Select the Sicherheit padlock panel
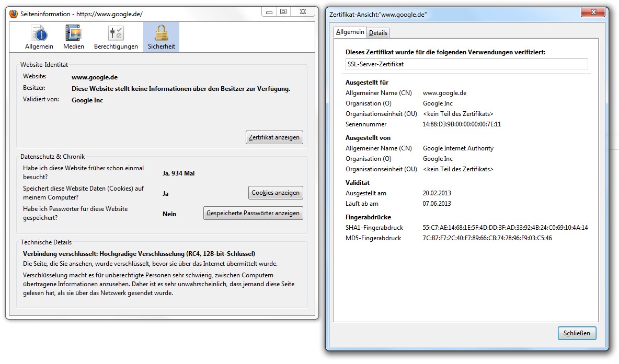This screenshot has width=619, height=364. coord(161,38)
